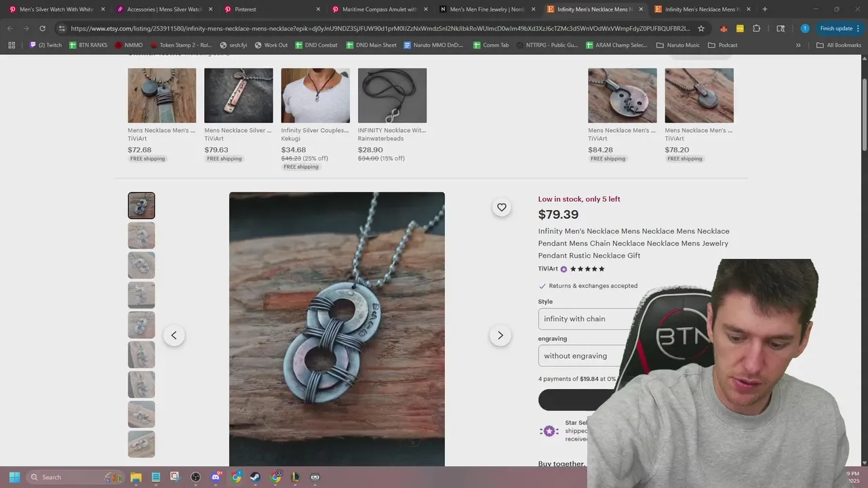868x488 pixels.
Task: Click the 'Returns & exchanges accepted' text
Action: (593, 286)
